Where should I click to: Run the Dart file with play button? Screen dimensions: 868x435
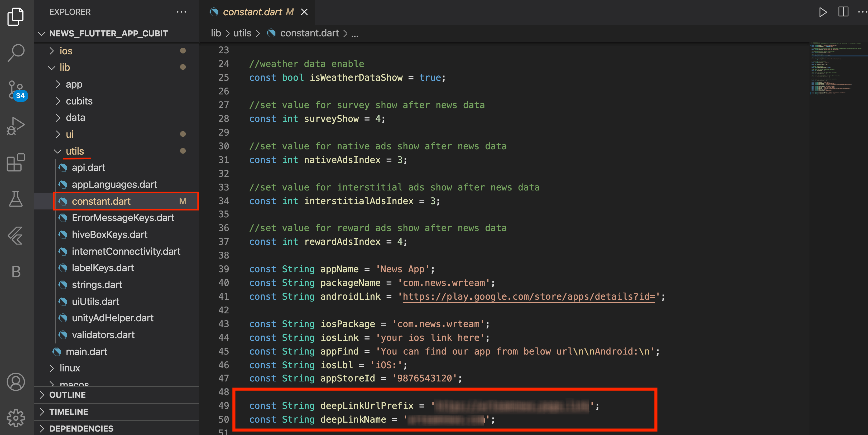pyautogui.click(x=823, y=12)
